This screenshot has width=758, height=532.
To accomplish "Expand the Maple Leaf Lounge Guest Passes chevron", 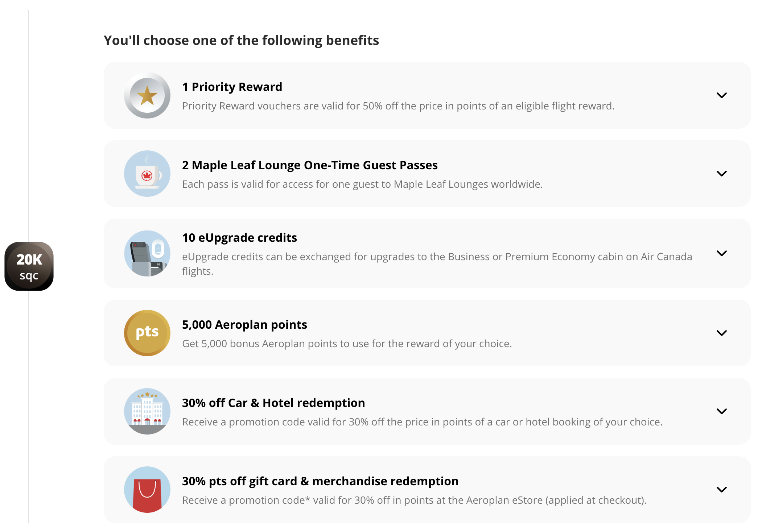I will pos(721,174).
